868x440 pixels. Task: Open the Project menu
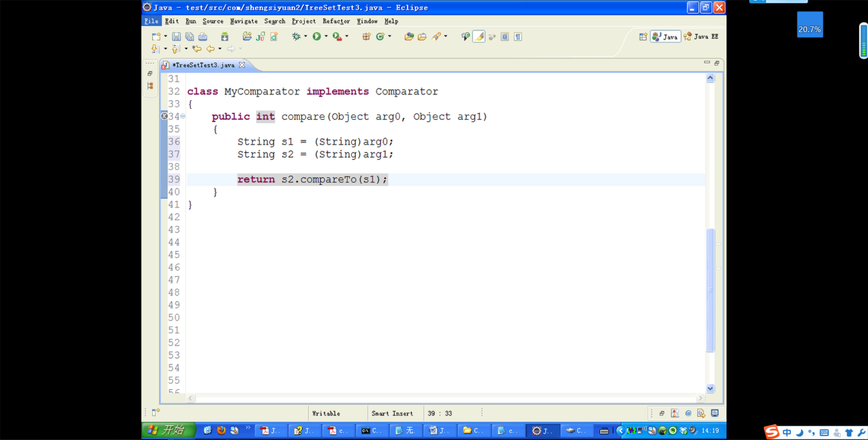304,21
